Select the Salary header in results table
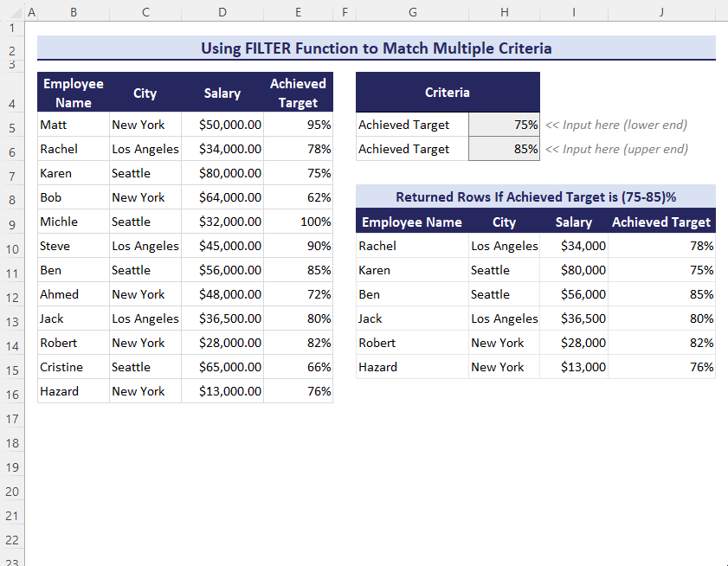The width and height of the screenshot is (728, 566). click(x=573, y=222)
